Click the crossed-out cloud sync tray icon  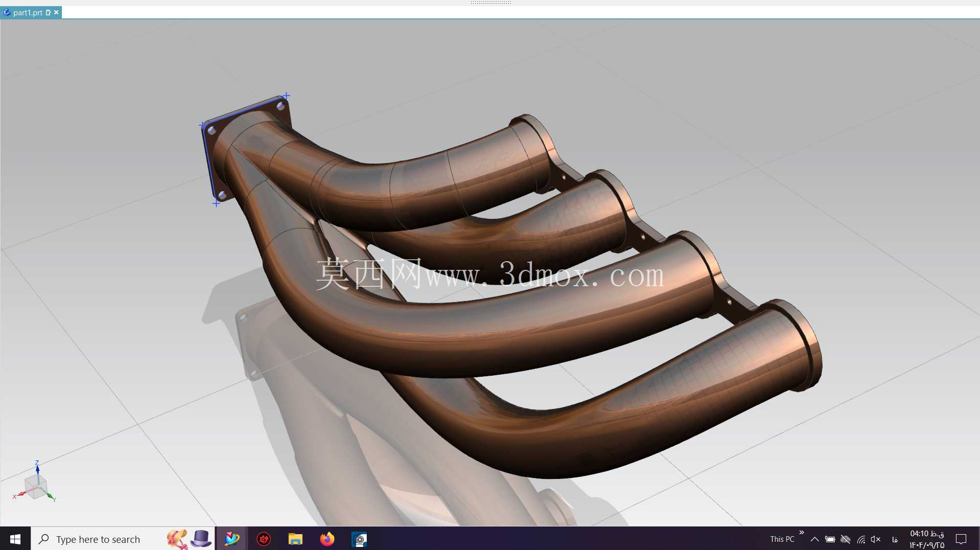[845, 539]
